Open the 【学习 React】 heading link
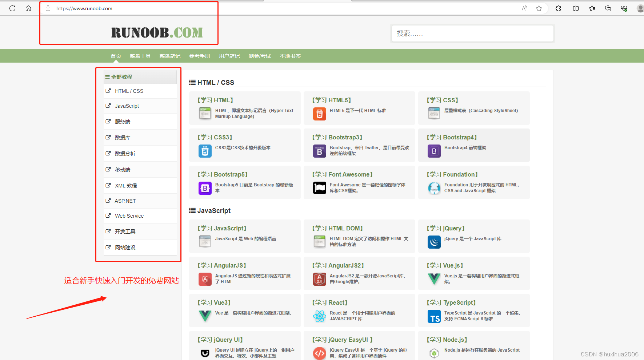 330,302
